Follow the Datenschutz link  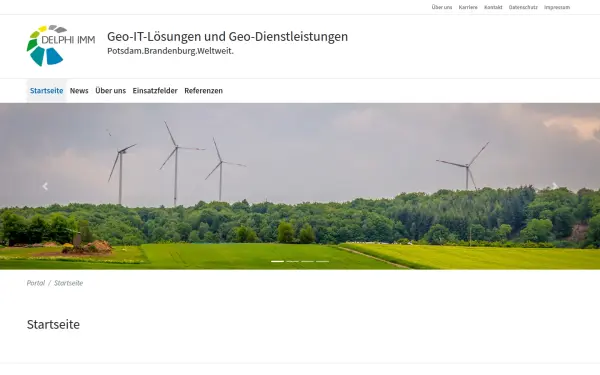[523, 7]
